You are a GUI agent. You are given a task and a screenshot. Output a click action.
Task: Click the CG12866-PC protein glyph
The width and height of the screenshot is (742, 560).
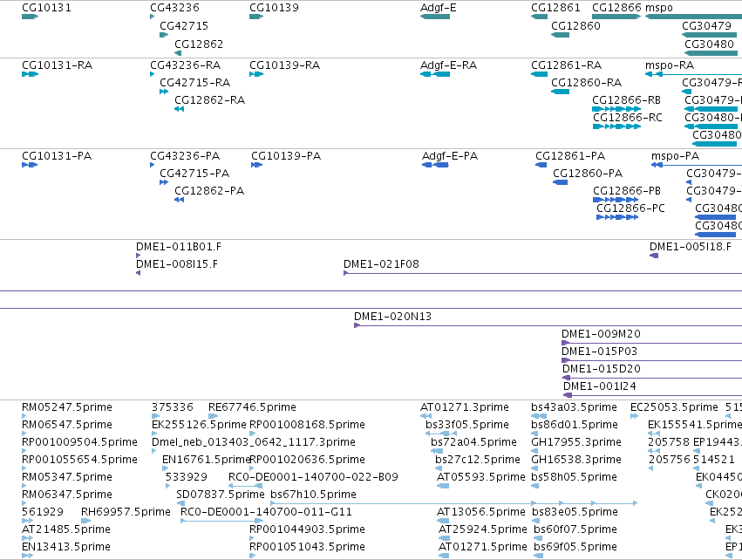tap(617, 217)
